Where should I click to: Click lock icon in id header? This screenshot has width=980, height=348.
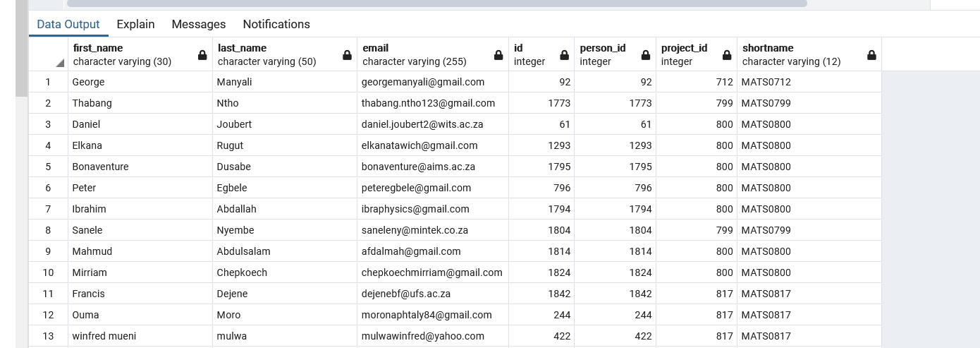564,55
